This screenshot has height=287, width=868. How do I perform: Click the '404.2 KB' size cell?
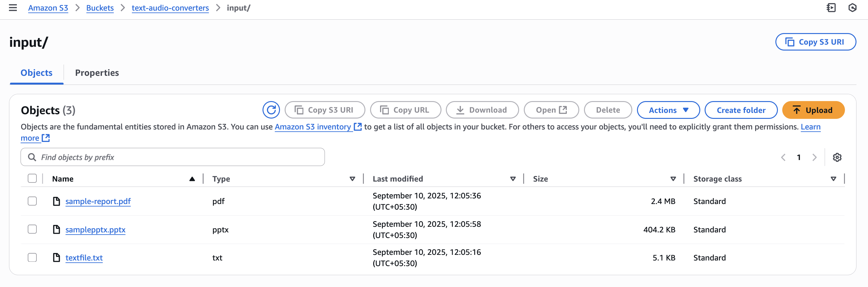point(659,230)
